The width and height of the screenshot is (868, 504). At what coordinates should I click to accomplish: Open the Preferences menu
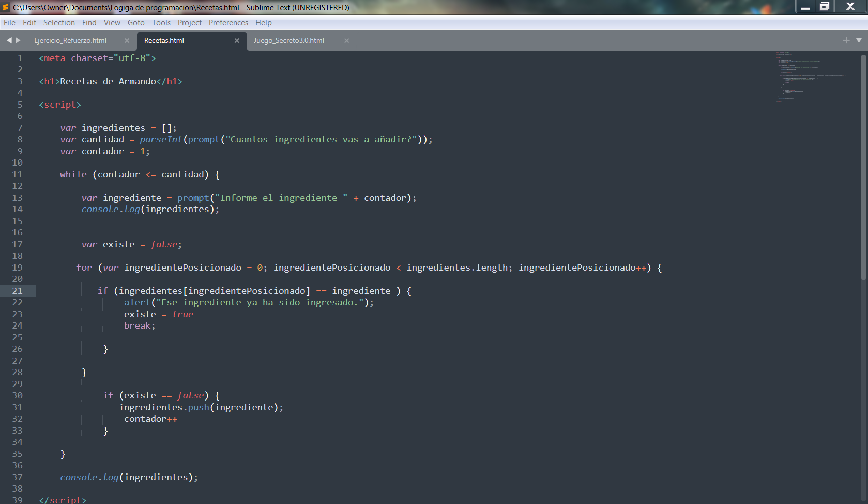(x=228, y=23)
